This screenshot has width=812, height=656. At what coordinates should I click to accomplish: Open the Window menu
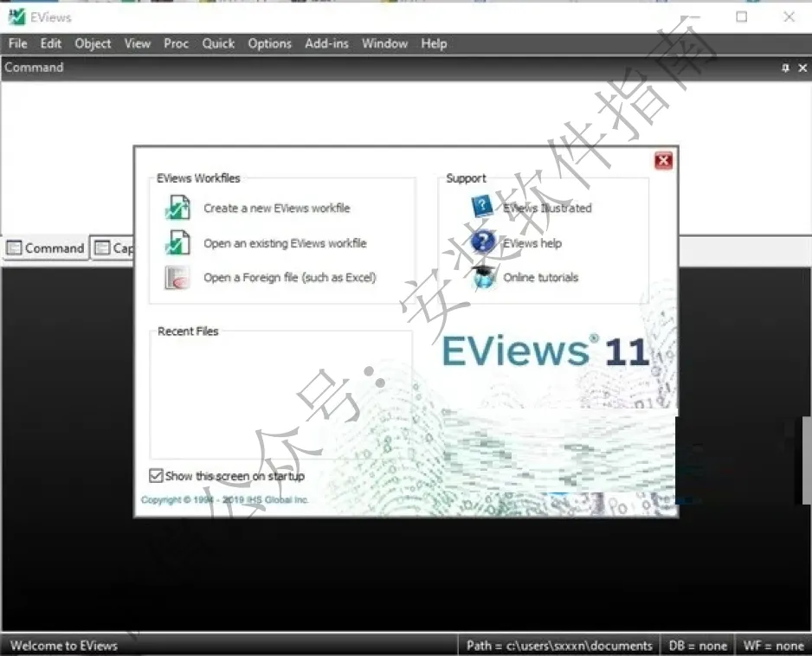384,43
